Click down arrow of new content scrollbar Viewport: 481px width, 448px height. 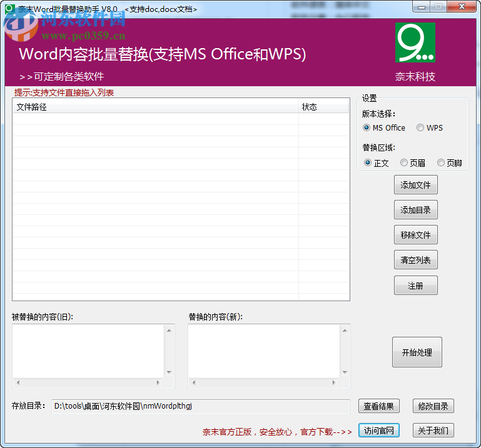click(x=345, y=372)
